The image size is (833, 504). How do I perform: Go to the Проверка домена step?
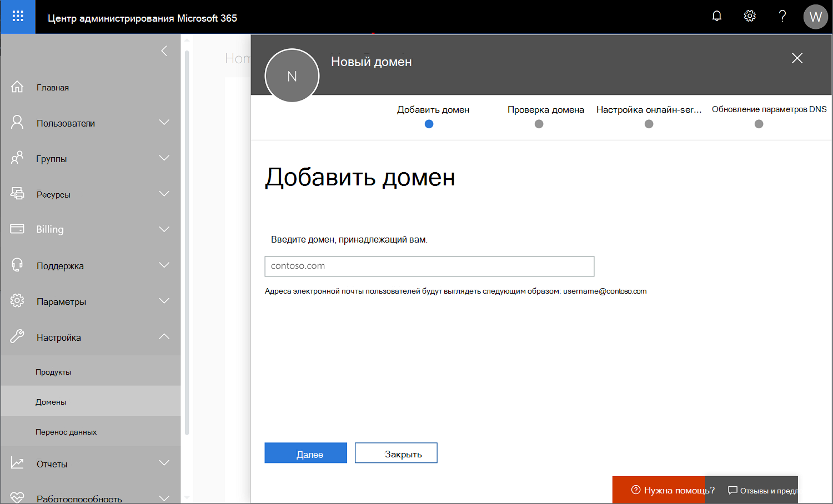(x=546, y=110)
